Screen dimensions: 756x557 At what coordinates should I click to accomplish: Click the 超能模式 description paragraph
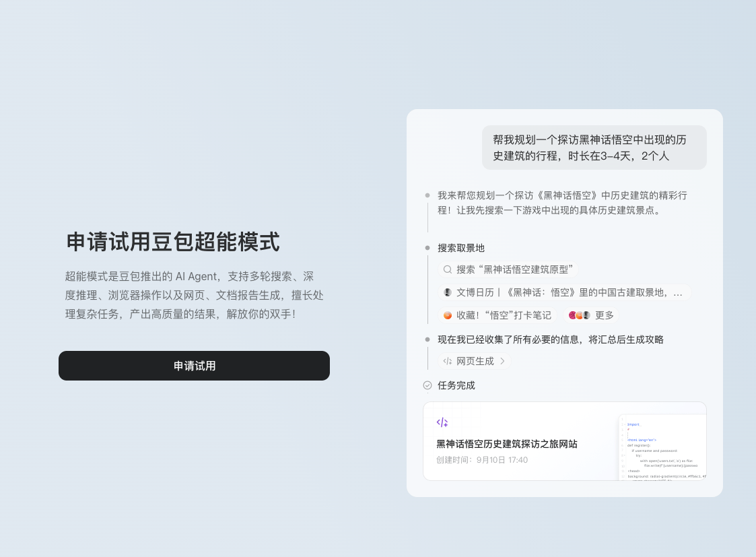point(194,295)
